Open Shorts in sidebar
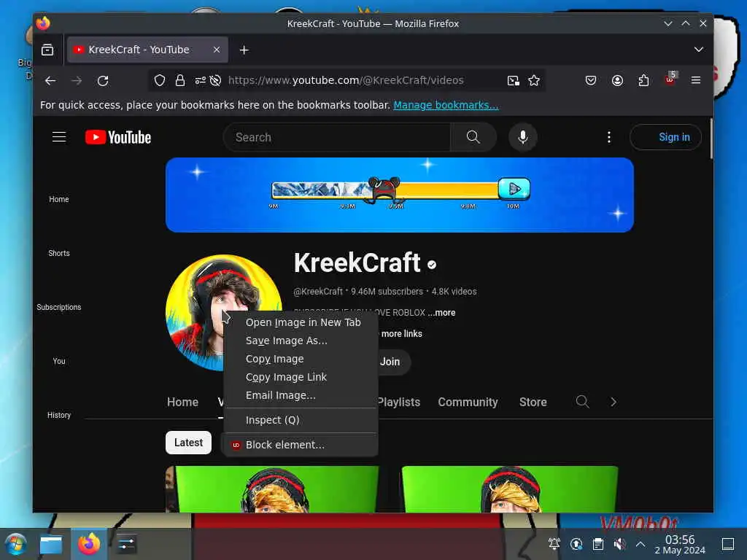Screen dimensions: 747x560 pos(59,253)
